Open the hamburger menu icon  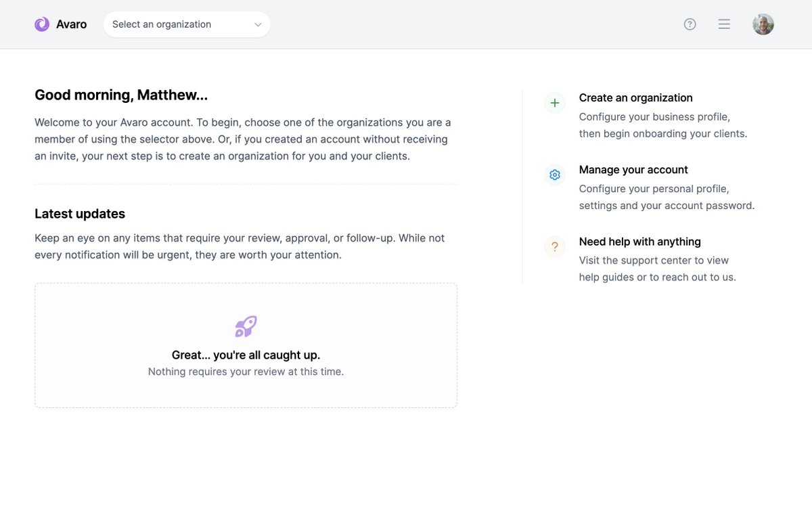(x=724, y=24)
